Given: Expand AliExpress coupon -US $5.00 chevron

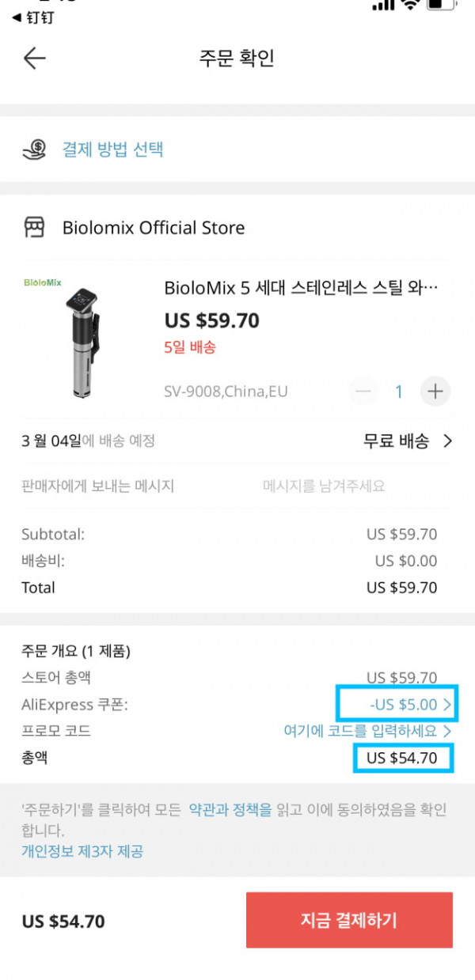Looking at the screenshot, I should coord(448,704).
